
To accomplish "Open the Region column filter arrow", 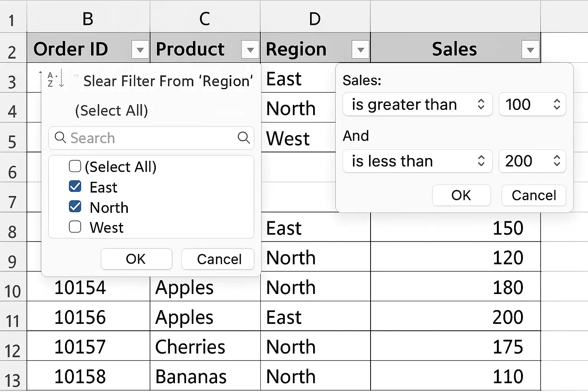I will [361, 50].
